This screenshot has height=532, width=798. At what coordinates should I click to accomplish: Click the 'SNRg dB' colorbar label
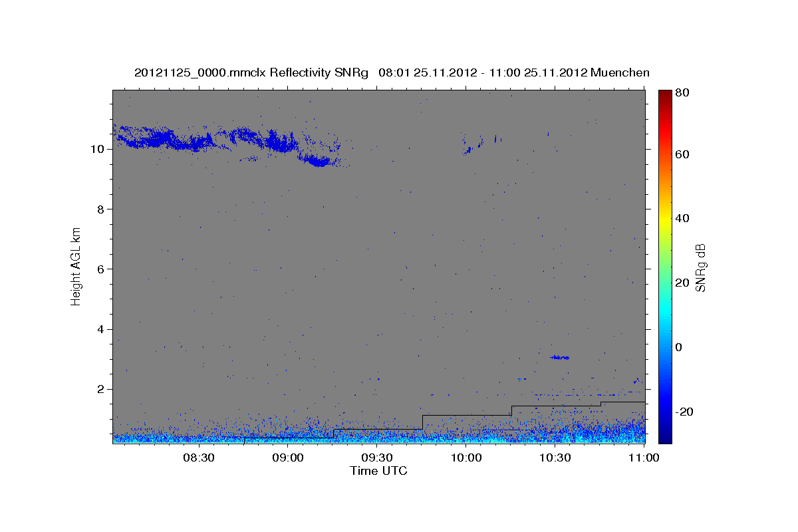point(700,267)
